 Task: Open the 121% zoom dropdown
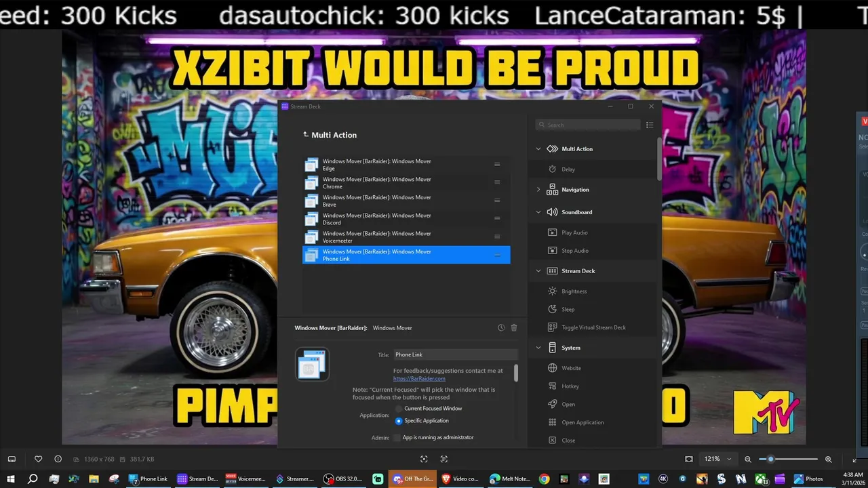click(x=719, y=459)
